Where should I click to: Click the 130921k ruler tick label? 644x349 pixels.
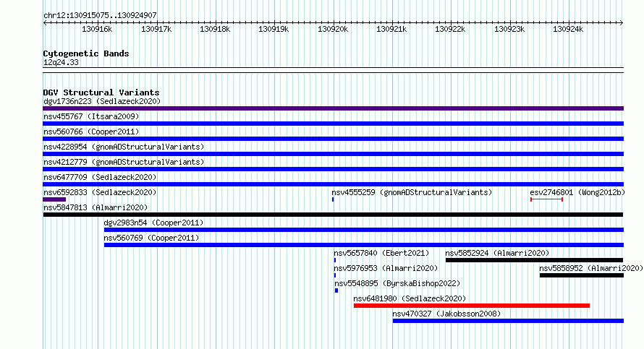391,29
